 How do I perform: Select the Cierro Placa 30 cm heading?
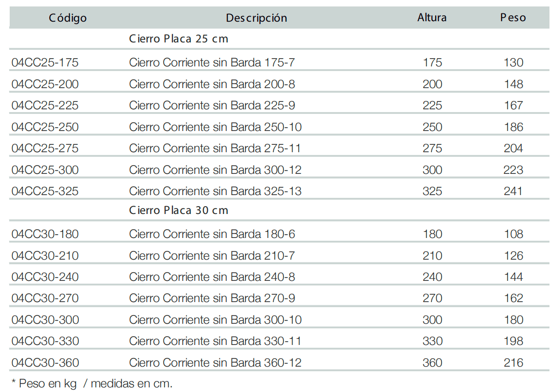click(x=178, y=211)
